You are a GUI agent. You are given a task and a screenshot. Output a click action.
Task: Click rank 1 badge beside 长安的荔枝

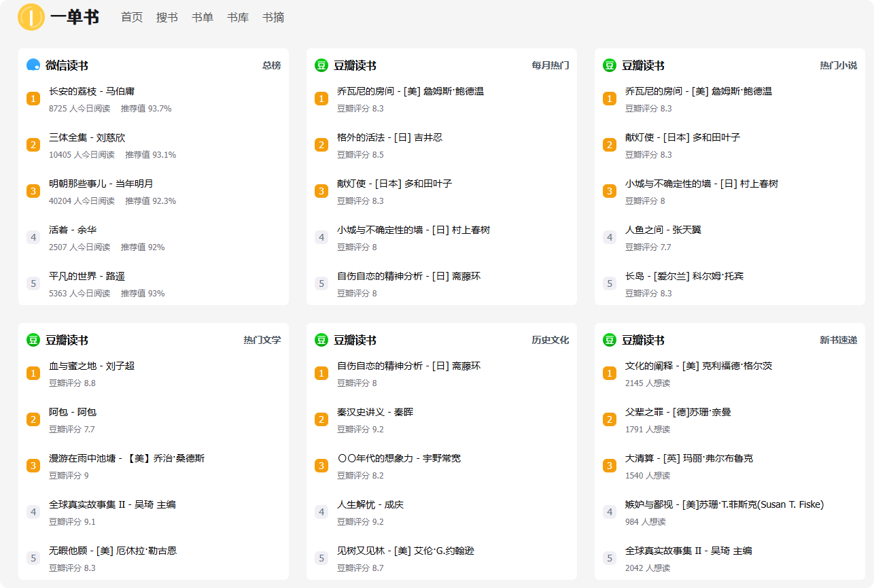click(33, 99)
